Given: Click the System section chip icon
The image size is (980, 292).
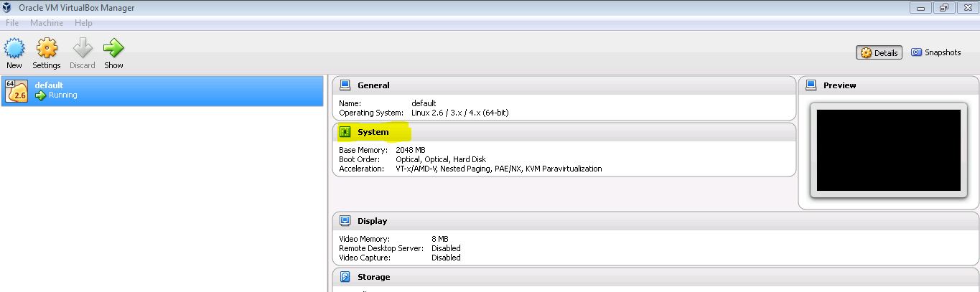Looking at the screenshot, I should click(x=345, y=132).
